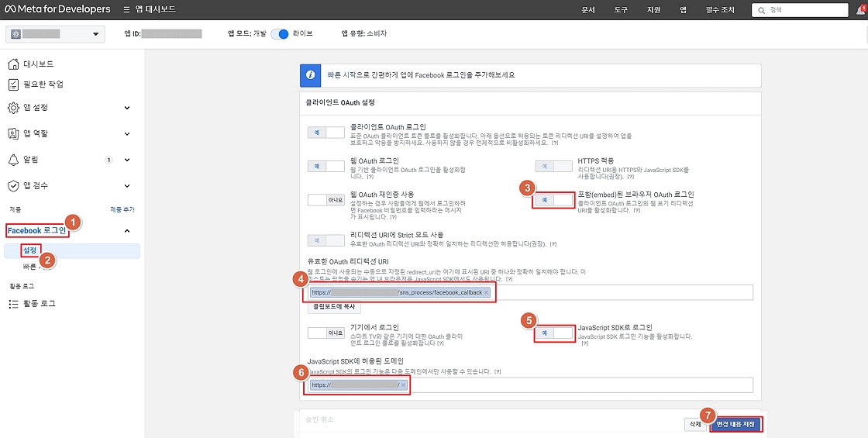Collapse the Facebook 로그인 section chevron
Image resolution: width=868 pixels, height=438 pixels.
coord(127,230)
